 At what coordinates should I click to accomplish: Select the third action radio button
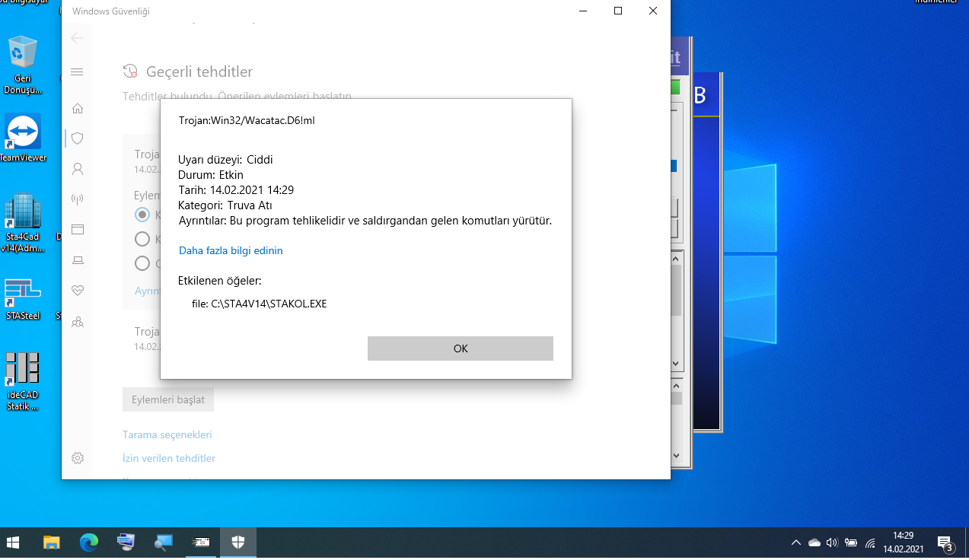142,263
